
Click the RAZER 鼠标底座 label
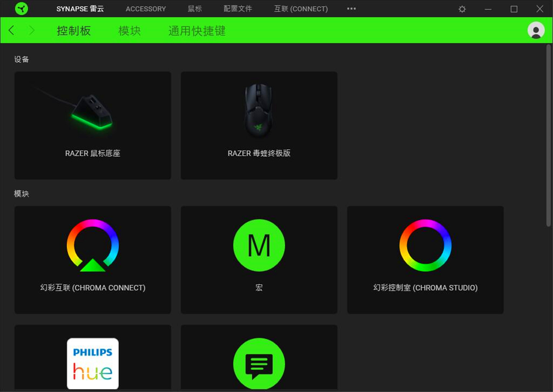tap(93, 153)
